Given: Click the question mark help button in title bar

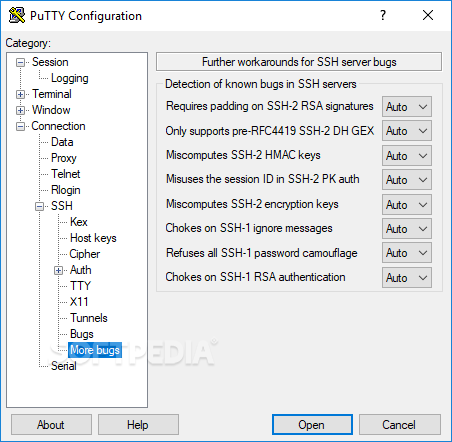Looking at the screenshot, I should point(383,15).
